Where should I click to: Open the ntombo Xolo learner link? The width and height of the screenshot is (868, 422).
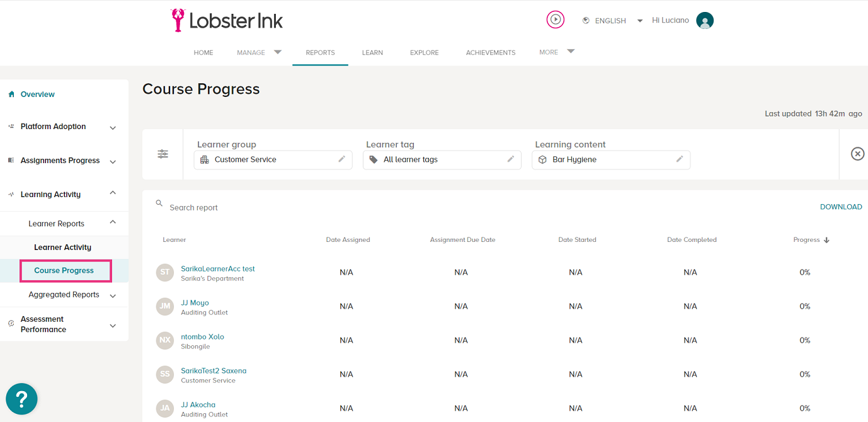click(x=202, y=337)
